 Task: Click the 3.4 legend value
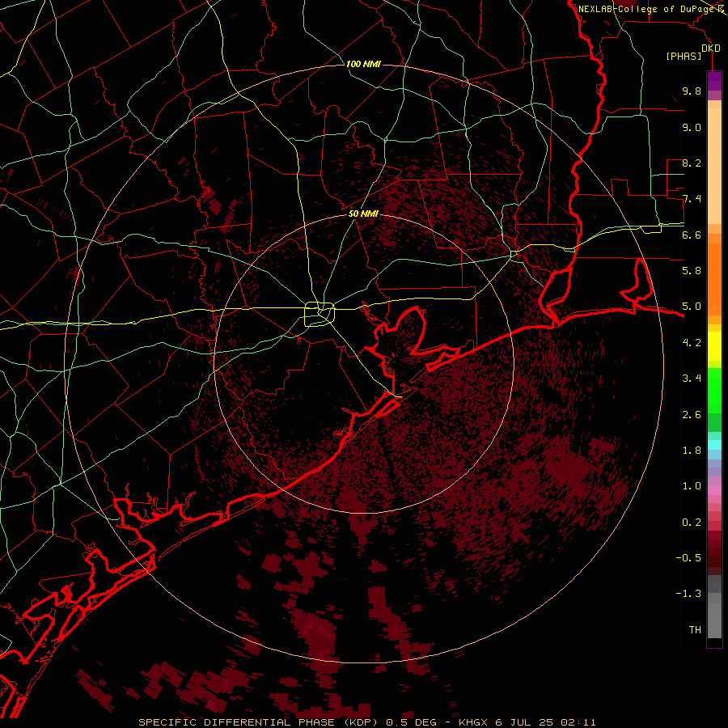692,379
